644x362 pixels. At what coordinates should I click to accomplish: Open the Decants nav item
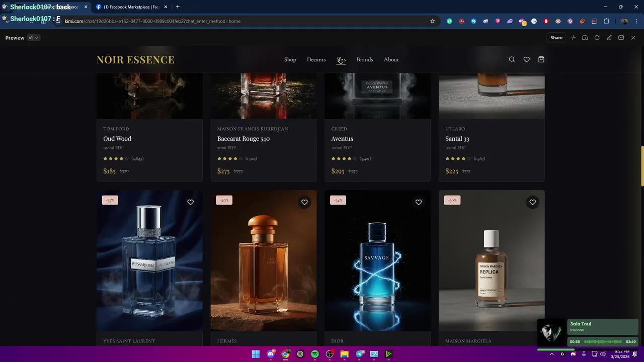pyautogui.click(x=316, y=59)
